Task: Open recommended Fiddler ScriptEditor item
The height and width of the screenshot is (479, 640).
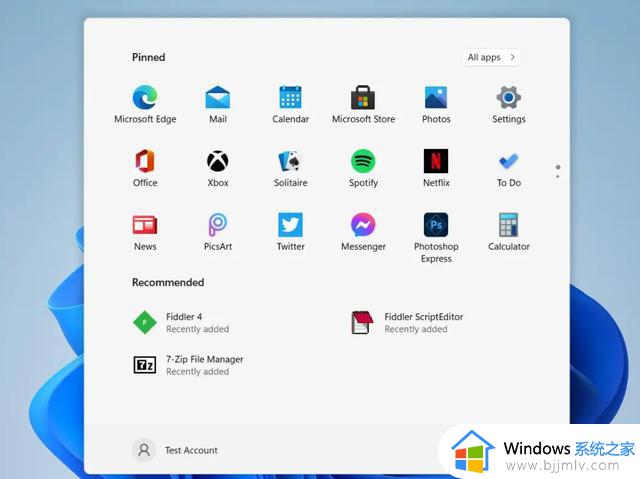Action: tap(407, 323)
